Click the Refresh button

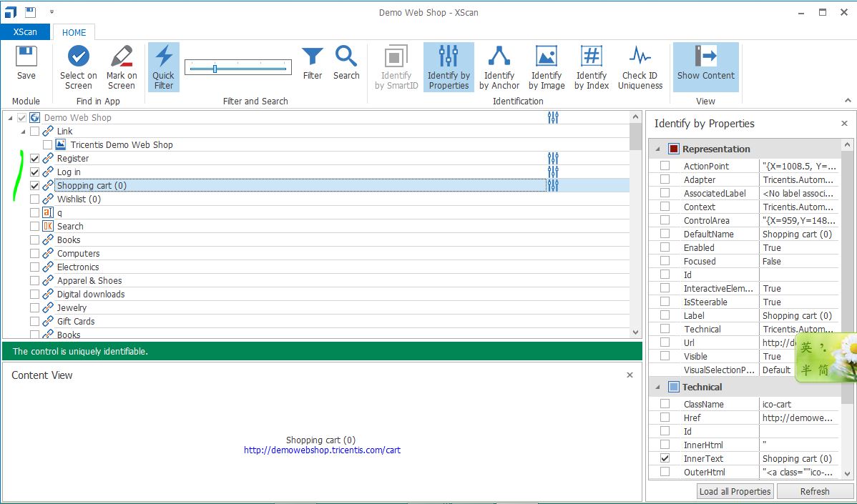pyautogui.click(x=814, y=491)
